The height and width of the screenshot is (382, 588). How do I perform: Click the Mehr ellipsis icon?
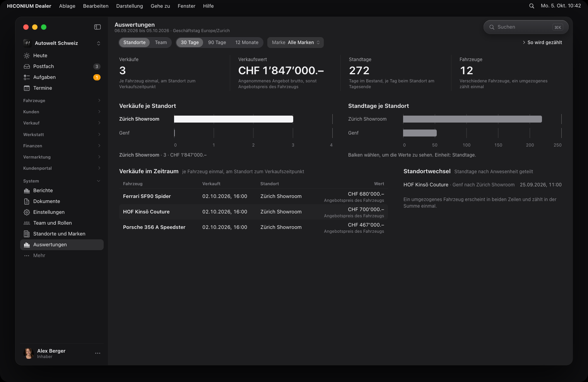[27, 256]
